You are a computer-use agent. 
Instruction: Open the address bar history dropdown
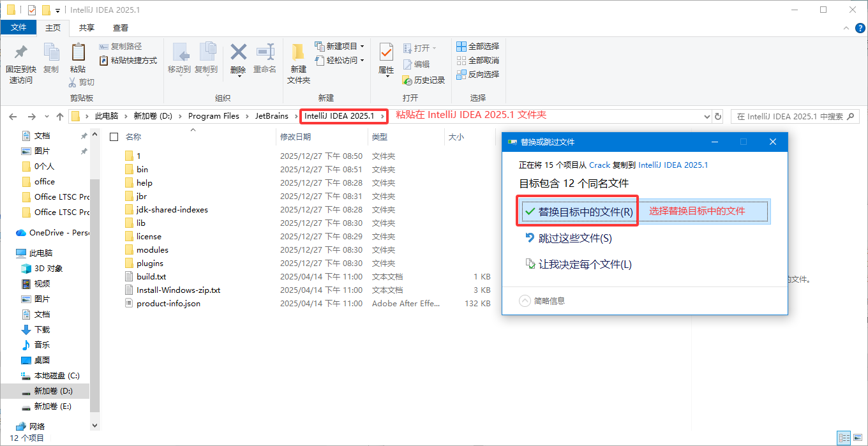707,117
